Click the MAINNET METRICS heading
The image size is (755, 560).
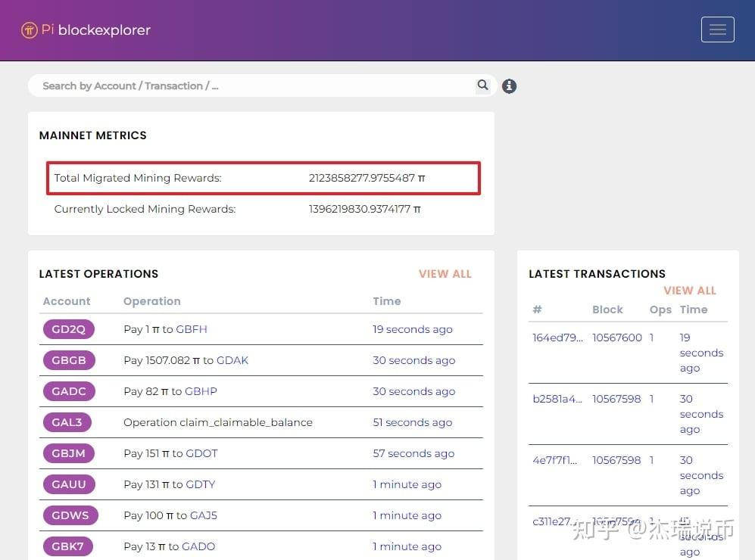tap(93, 135)
